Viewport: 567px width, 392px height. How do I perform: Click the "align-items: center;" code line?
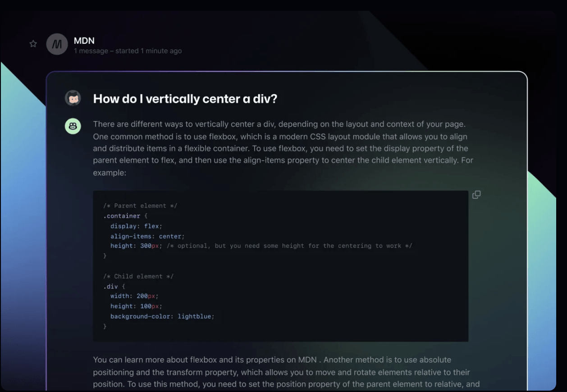(x=147, y=236)
